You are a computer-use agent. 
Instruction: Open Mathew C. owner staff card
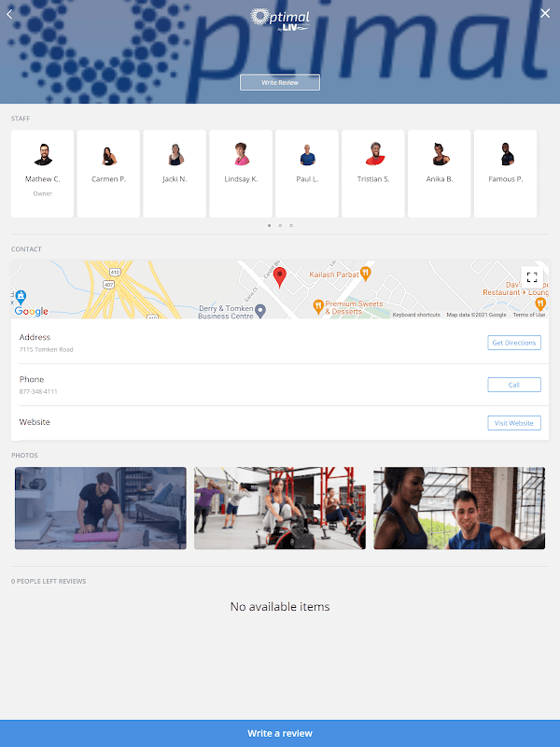[42, 174]
